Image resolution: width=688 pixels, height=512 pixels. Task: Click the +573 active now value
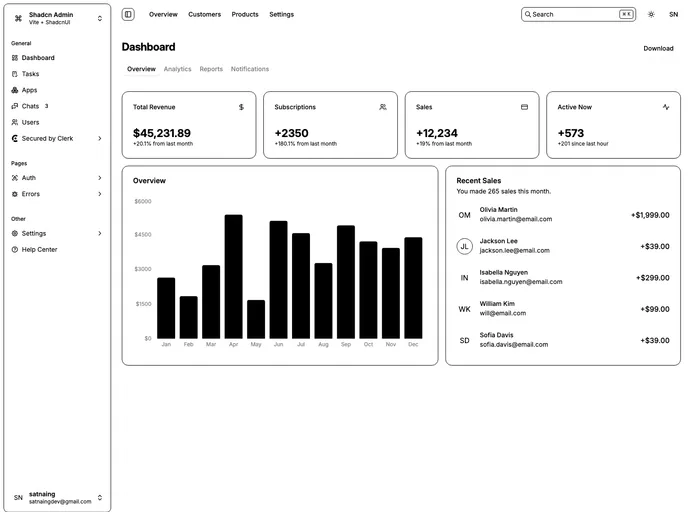[571, 133]
